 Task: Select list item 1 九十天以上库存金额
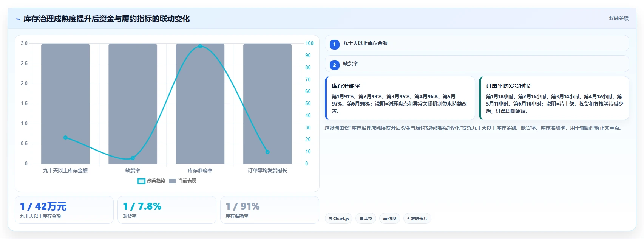[x=477, y=43]
